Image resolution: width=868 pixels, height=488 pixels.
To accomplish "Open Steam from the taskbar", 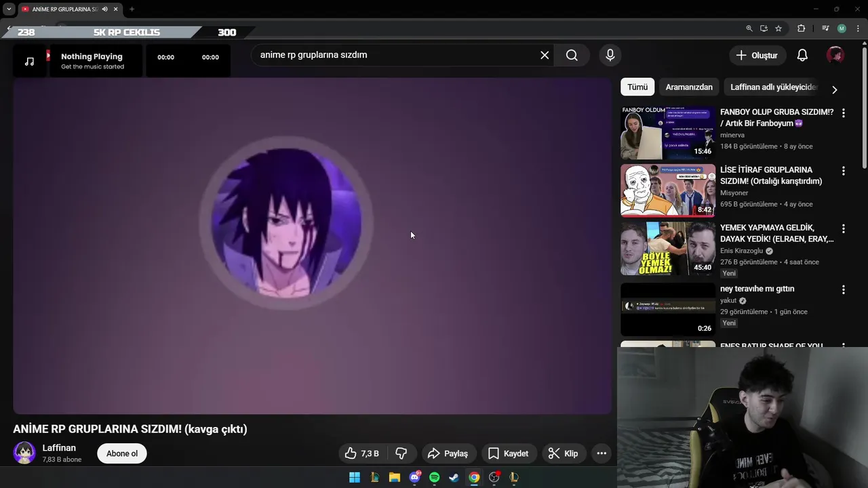I will pyautogui.click(x=454, y=477).
